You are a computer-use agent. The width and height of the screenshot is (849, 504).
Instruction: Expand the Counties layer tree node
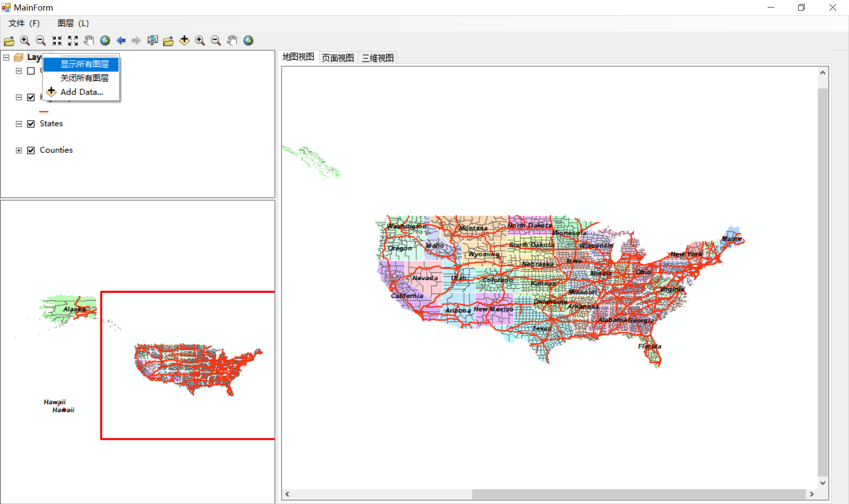(19, 150)
